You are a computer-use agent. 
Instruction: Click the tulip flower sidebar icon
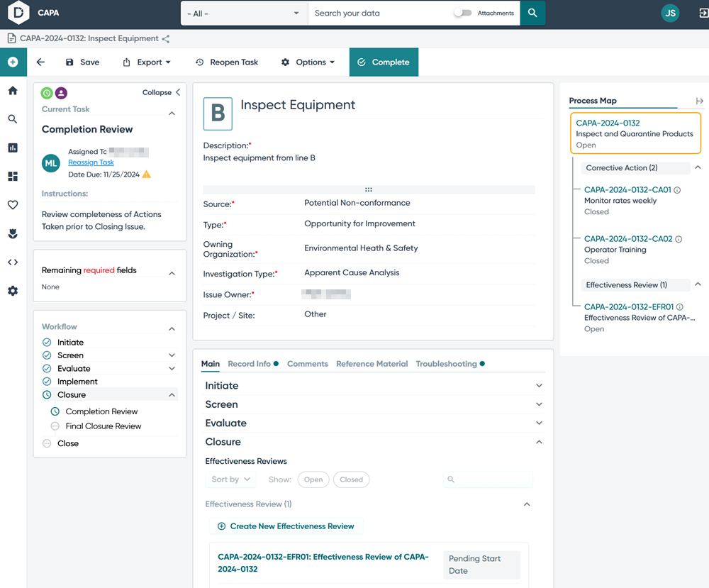(x=13, y=233)
